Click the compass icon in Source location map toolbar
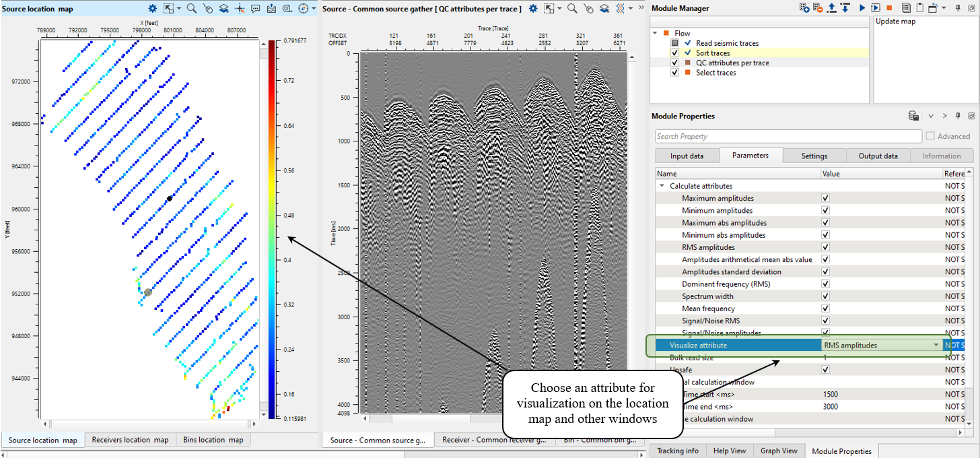980x458 pixels. [x=303, y=9]
